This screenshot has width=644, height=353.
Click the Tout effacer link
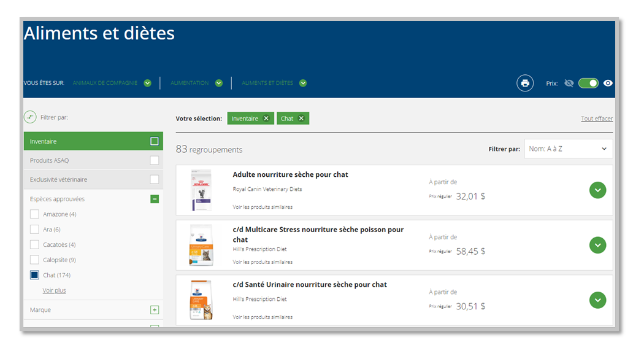pyautogui.click(x=596, y=118)
